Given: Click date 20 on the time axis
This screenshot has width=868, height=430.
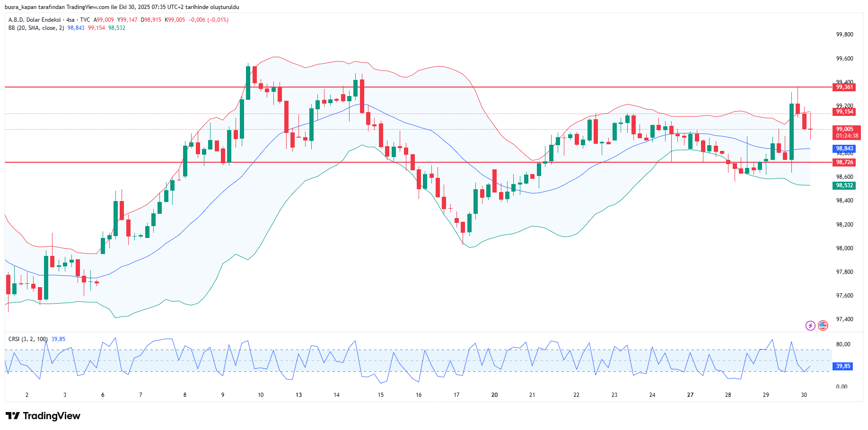Looking at the screenshot, I should coord(494,395).
